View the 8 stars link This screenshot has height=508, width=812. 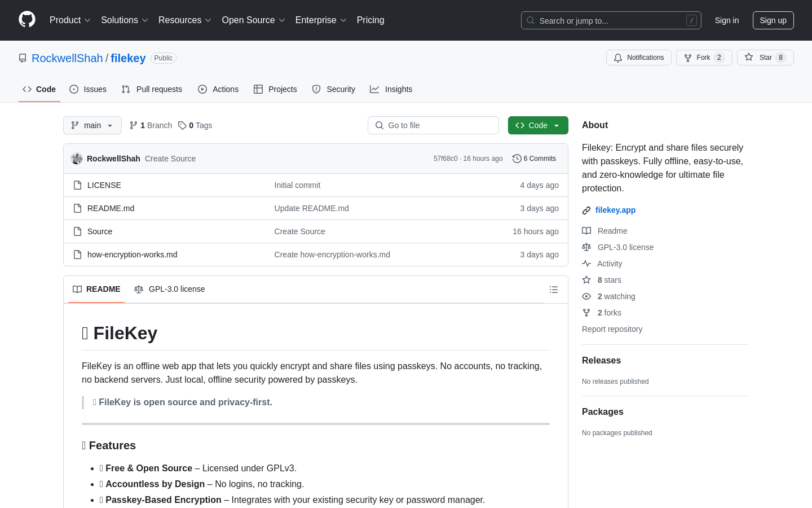610,280
